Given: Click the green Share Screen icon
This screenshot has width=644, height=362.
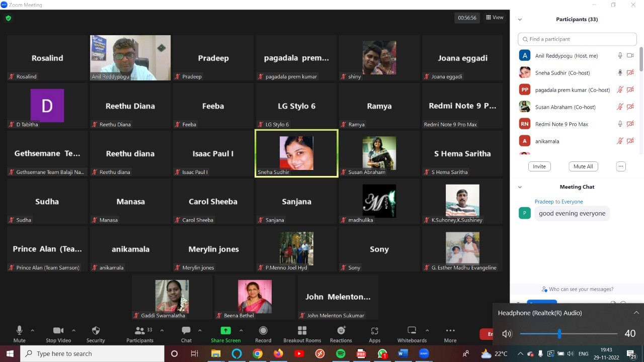Looking at the screenshot, I should [x=225, y=331].
